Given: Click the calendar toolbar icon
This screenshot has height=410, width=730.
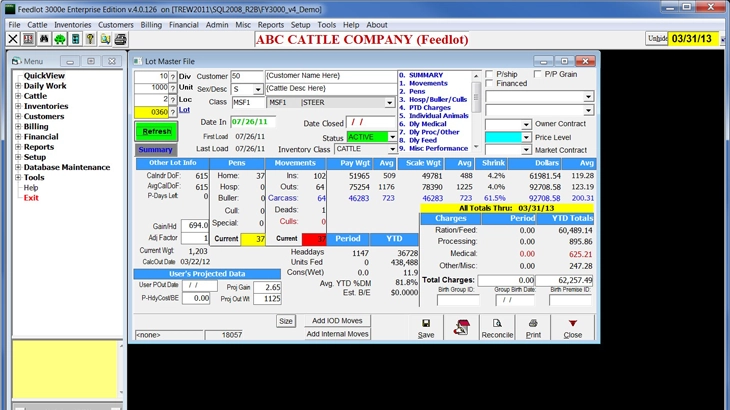Looking at the screenshot, I should click(28, 39).
